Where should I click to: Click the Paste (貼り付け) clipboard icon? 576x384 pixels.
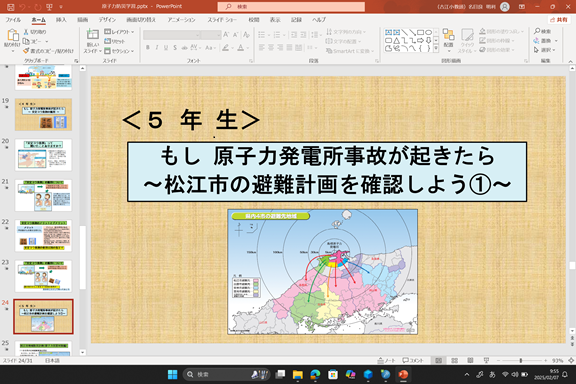[x=12, y=35]
